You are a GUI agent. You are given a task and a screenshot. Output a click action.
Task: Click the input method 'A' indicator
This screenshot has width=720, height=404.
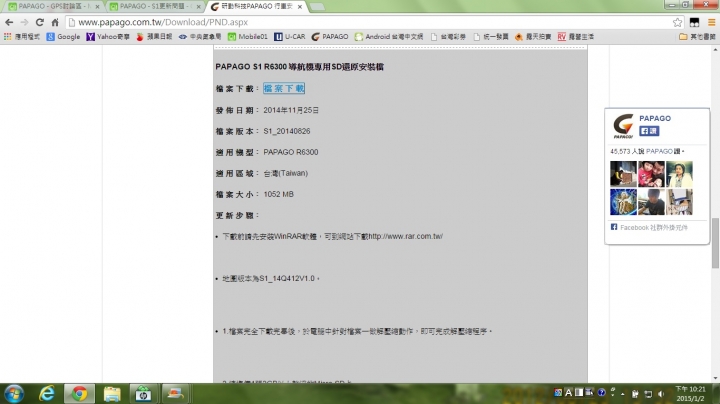tap(568, 393)
